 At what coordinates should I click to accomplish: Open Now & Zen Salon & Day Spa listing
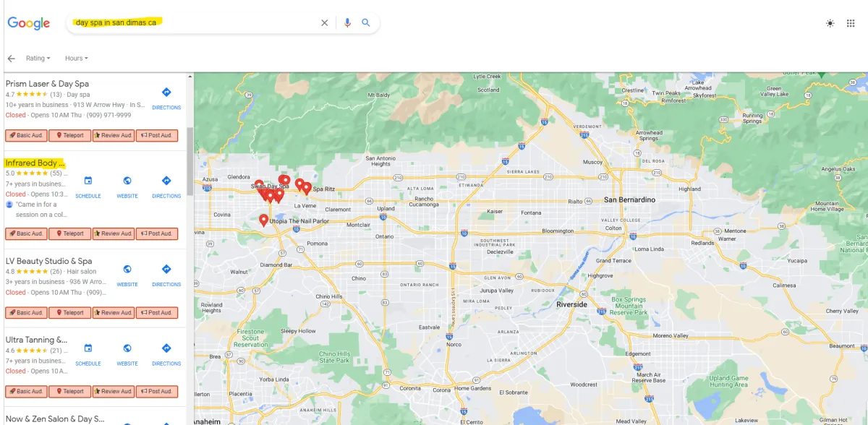[x=55, y=418]
